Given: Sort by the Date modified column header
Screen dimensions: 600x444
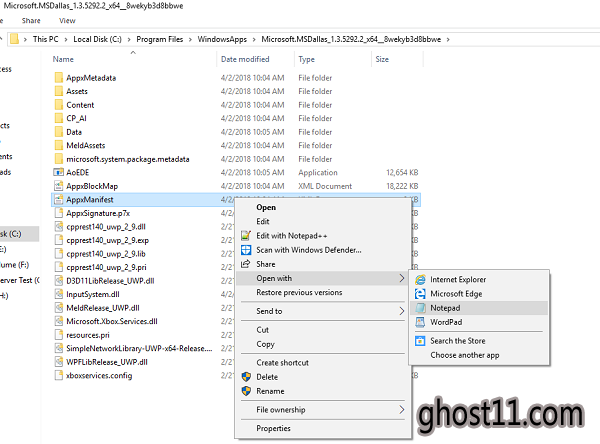Looking at the screenshot, I should (x=245, y=59).
